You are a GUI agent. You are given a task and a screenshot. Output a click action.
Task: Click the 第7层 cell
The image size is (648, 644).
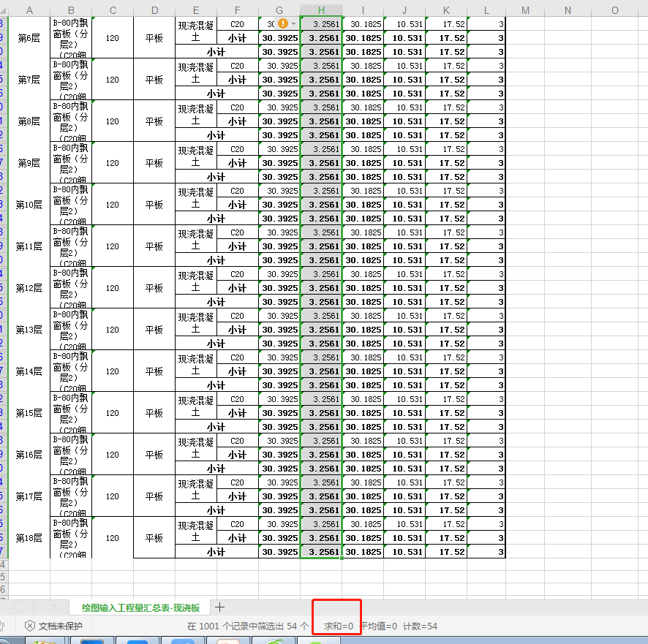[29, 80]
